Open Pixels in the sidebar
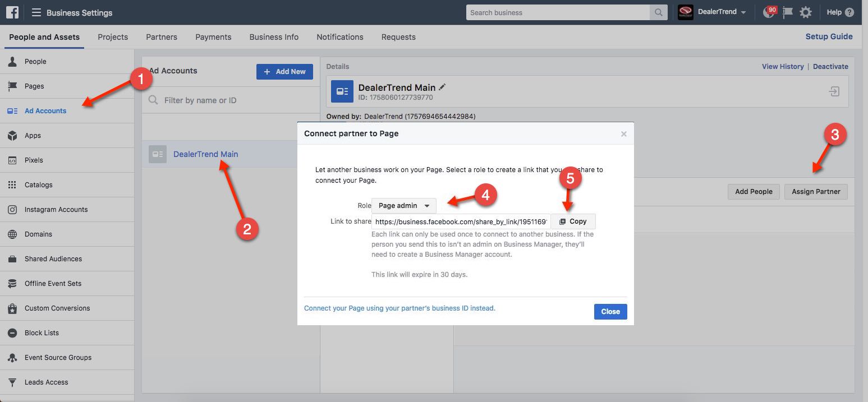Image resolution: width=868 pixels, height=402 pixels. (x=67, y=160)
